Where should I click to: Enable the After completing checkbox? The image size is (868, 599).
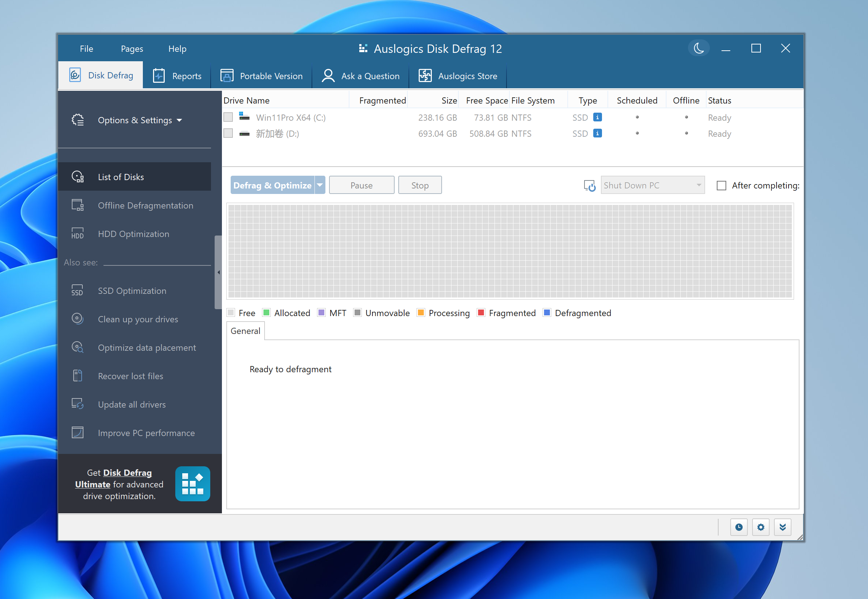tap(721, 185)
